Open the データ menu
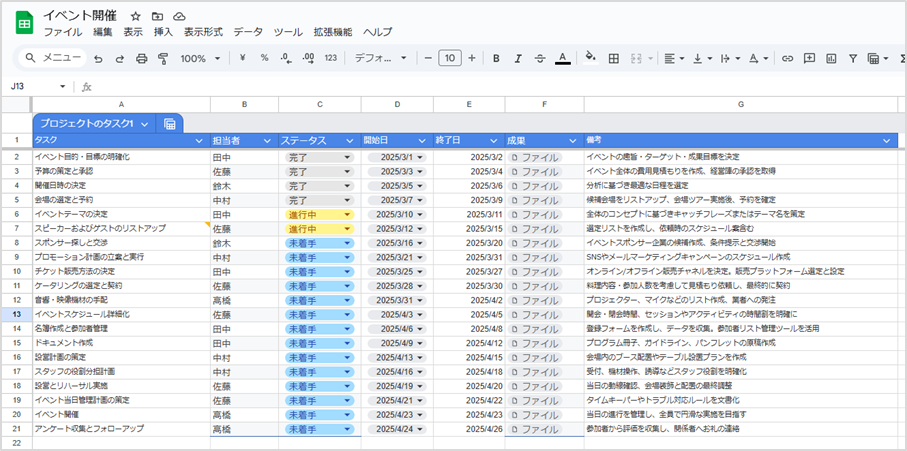Image resolution: width=907 pixels, height=451 pixels. (x=248, y=32)
